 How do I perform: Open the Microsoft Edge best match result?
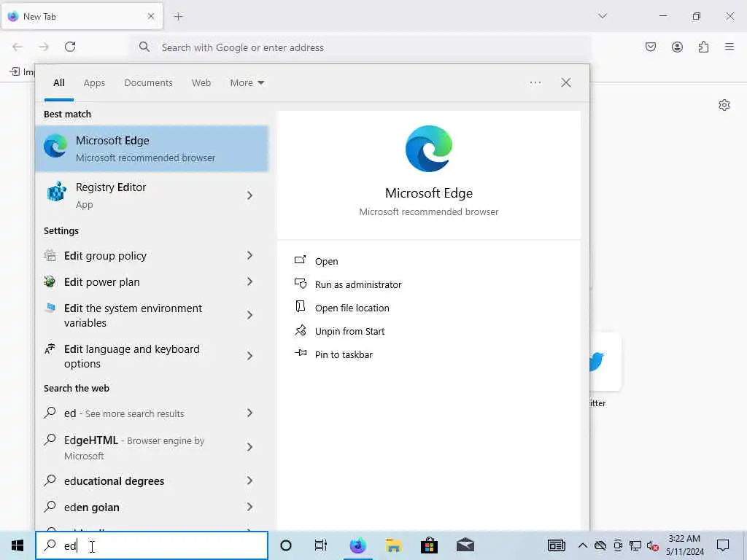(x=152, y=149)
